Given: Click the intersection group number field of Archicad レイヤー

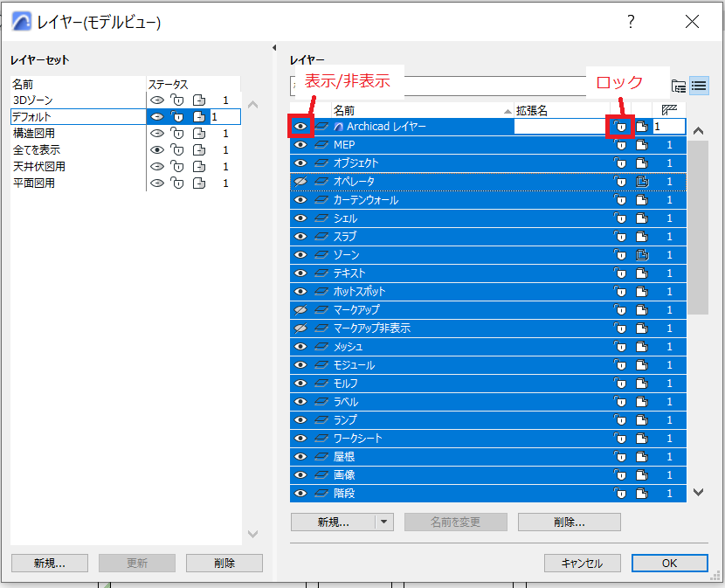Looking at the screenshot, I should (671, 126).
